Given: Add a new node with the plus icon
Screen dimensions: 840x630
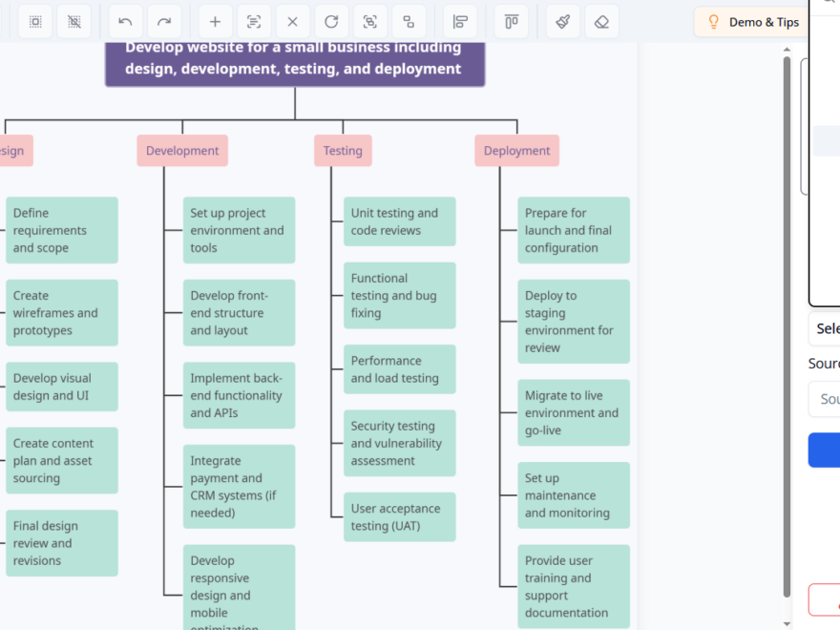Looking at the screenshot, I should [214, 21].
